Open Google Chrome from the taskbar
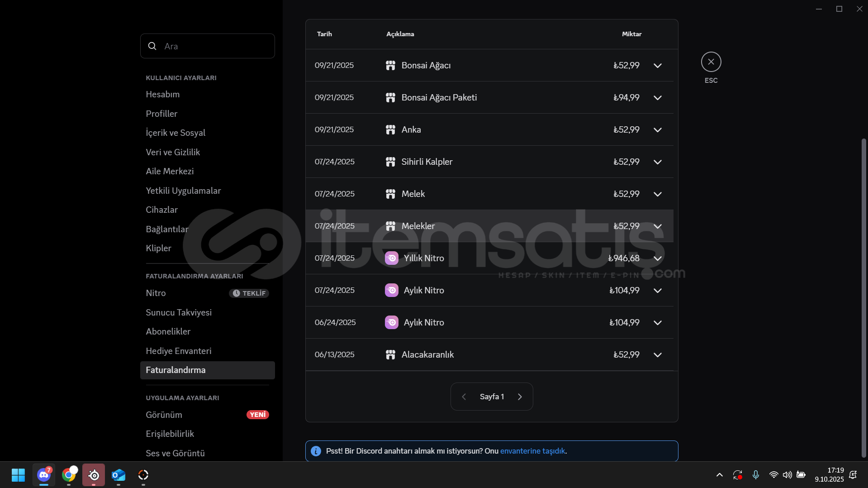 click(69, 475)
